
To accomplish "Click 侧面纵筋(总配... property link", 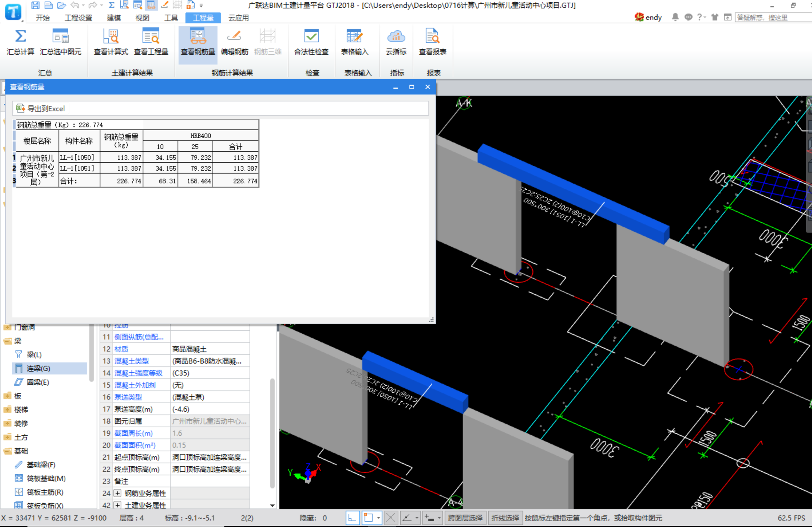I will point(139,337).
